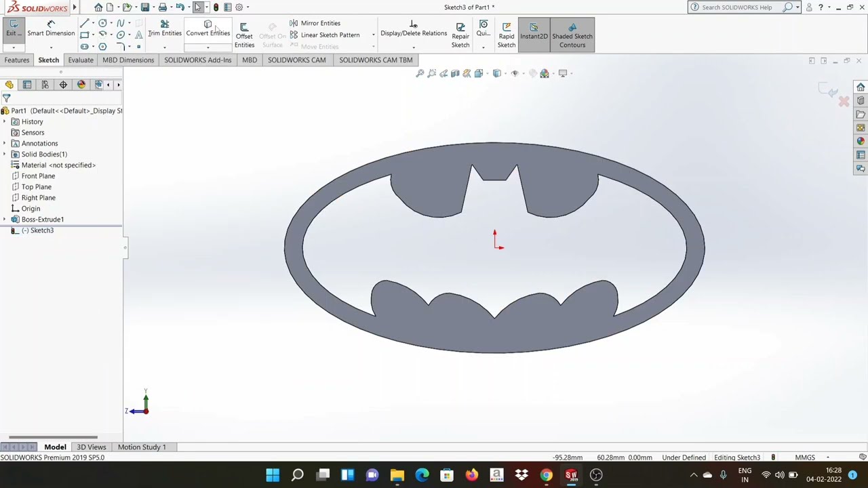Open the DisplayManager tab

click(81, 85)
